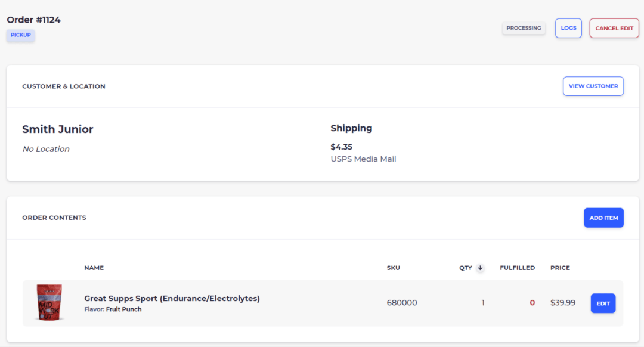This screenshot has width=644, height=347.
Task: Click the FULFILLED column header
Action: tap(517, 268)
